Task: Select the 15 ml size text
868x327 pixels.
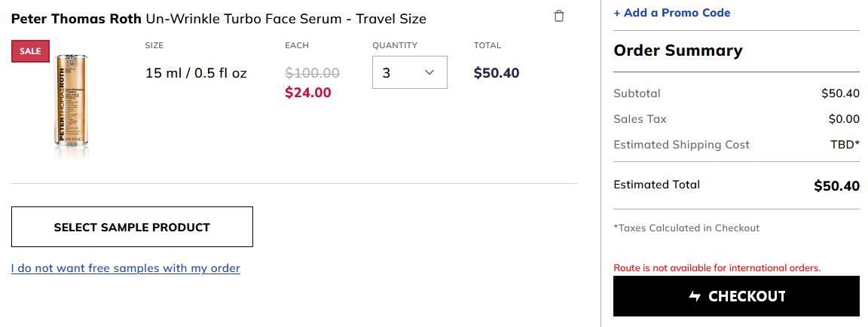Action: coord(196,73)
